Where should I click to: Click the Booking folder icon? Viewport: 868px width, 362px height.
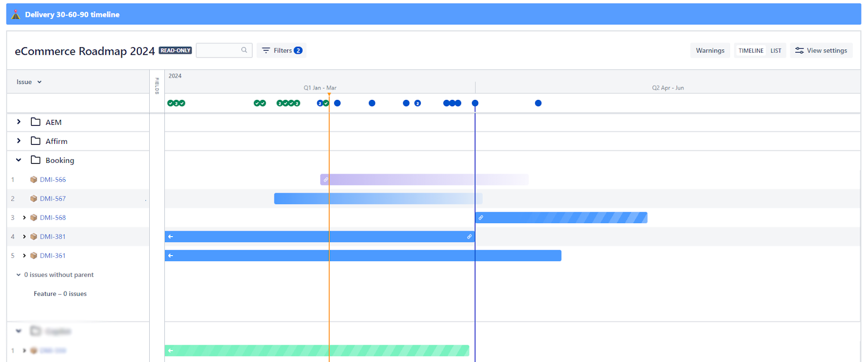[36, 160]
